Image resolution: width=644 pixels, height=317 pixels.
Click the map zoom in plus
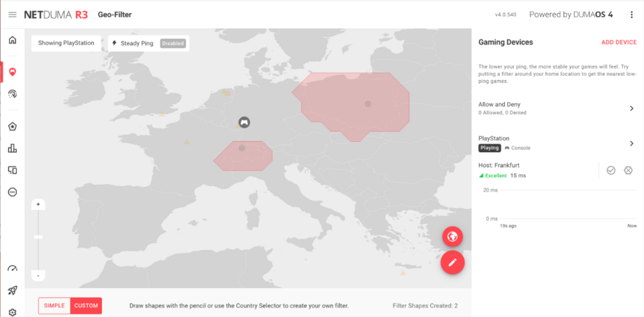coord(38,204)
